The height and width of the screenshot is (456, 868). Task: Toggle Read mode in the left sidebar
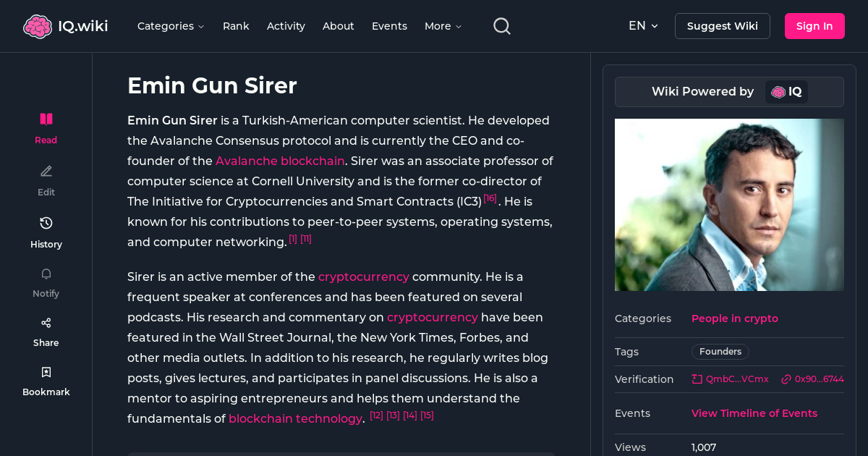[x=46, y=127]
